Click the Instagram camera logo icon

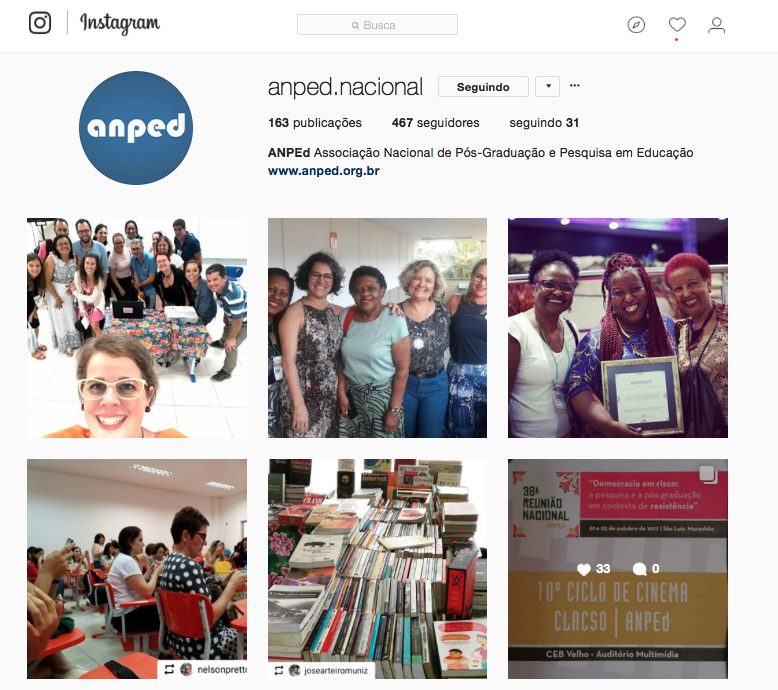40,23
